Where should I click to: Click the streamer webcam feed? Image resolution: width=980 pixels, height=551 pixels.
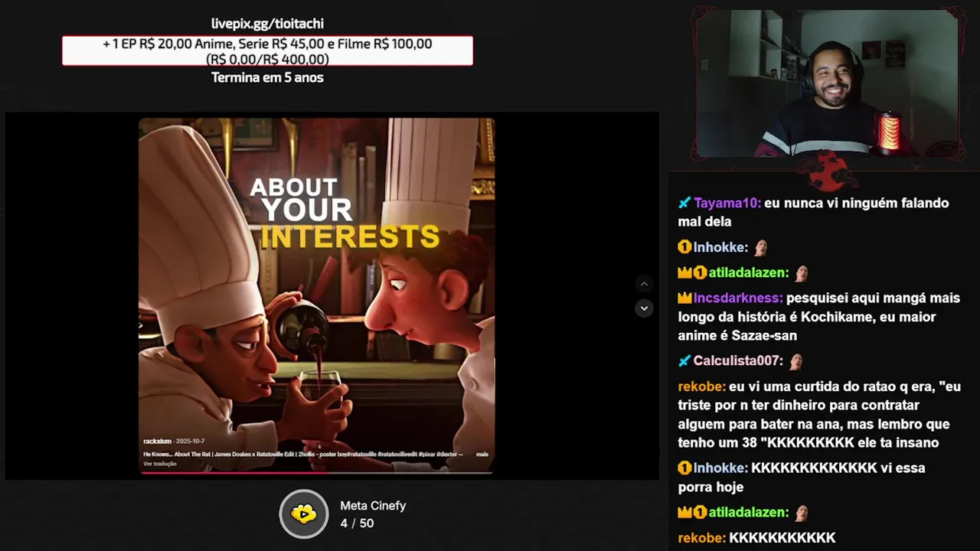coord(827,83)
